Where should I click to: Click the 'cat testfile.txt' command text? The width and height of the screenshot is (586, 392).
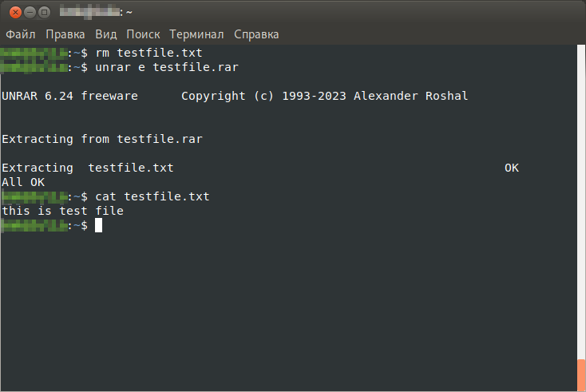[x=152, y=196]
